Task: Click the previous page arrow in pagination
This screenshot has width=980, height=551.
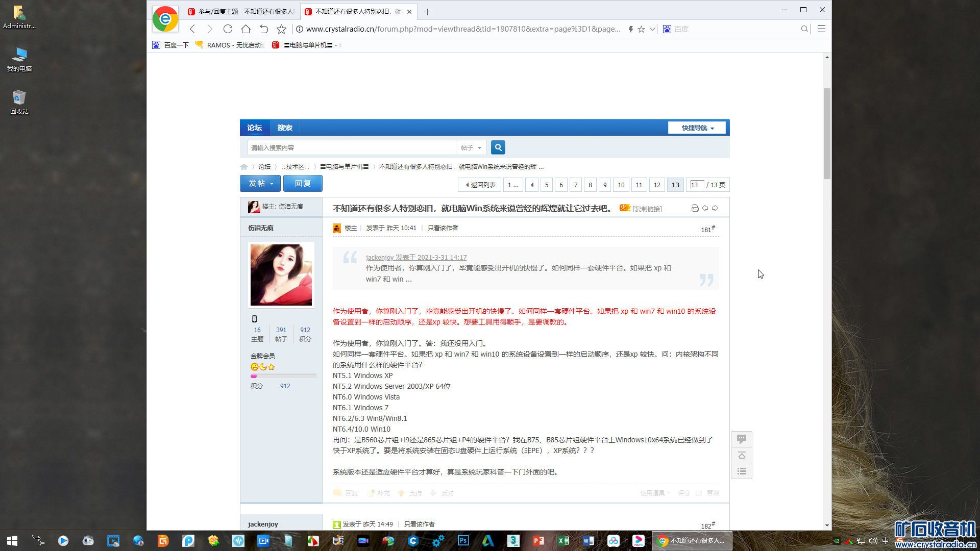Action: point(532,185)
